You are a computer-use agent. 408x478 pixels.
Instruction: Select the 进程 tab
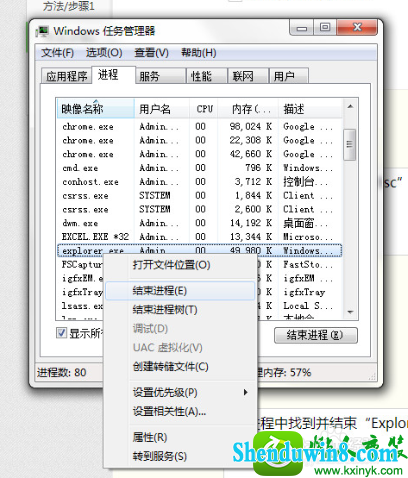(x=113, y=75)
